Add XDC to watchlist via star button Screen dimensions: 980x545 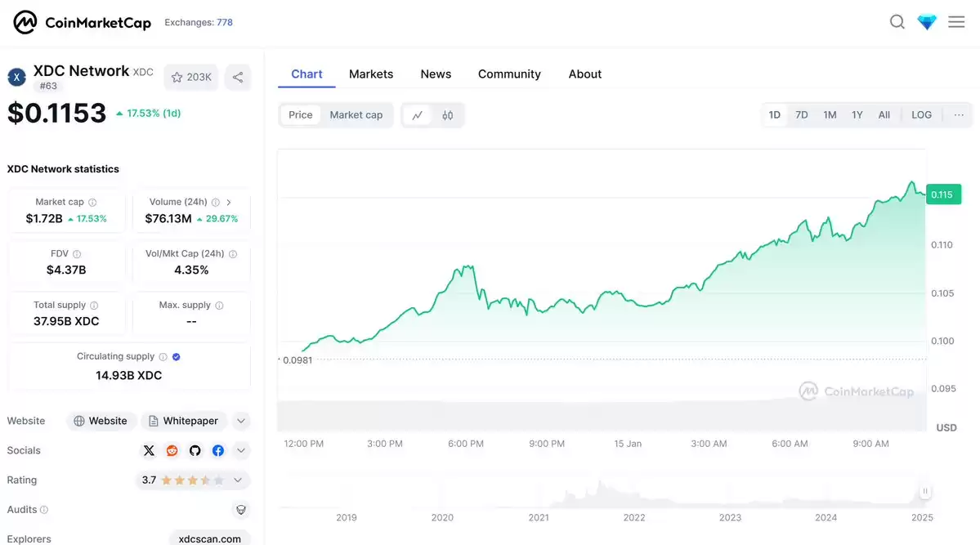click(191, 77)
